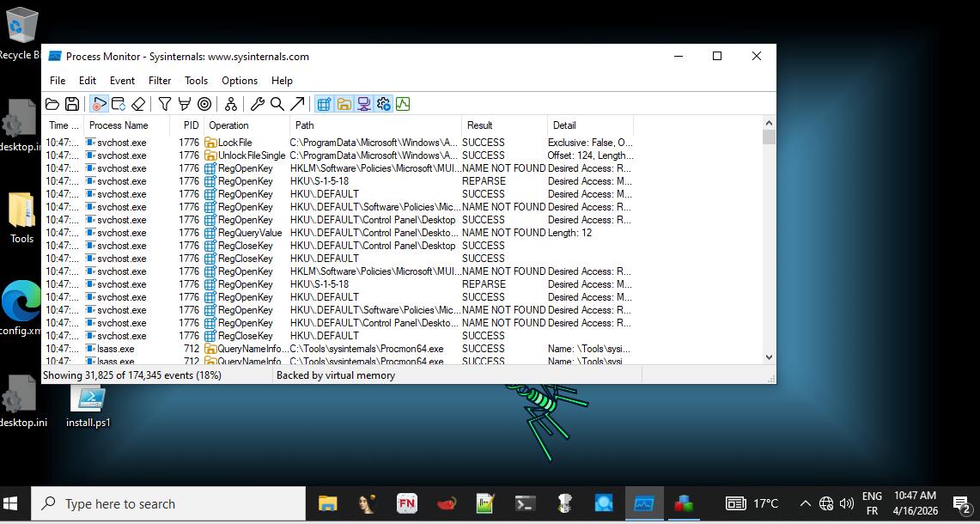Click the vertical scrollbar thumb

(770, 137)
